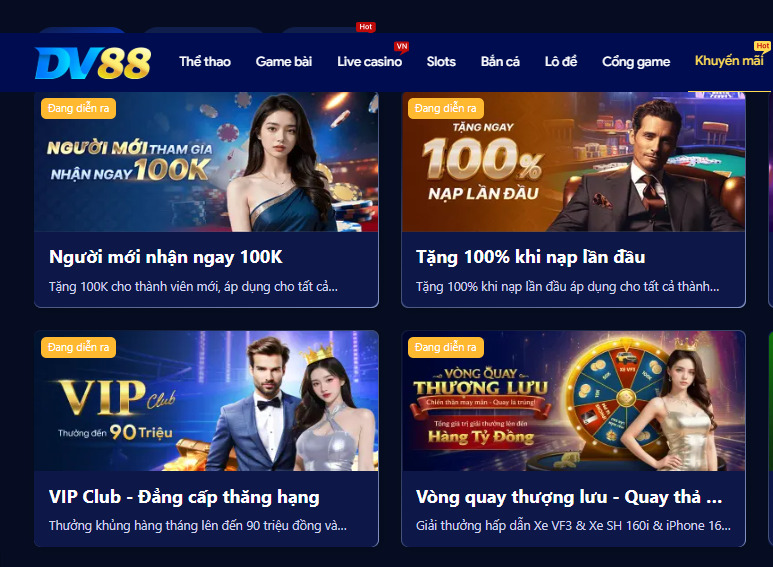Open the VIP Club banner image
This screenshot has height=567, width=773.
pyautogui.click(x=206, y=401)
